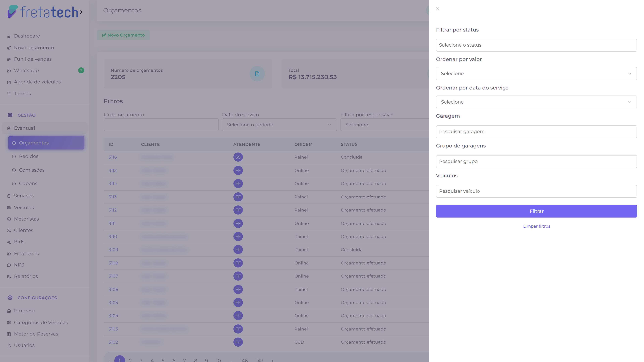Screen dimensions: 644x362
Task: Click the Pesquisar veículo field
Action: pyautogui.click(x=536, y=191)
